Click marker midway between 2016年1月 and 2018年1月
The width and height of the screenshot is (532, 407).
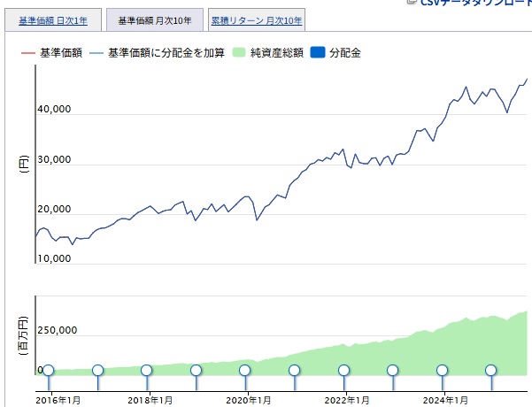[97, 371]
